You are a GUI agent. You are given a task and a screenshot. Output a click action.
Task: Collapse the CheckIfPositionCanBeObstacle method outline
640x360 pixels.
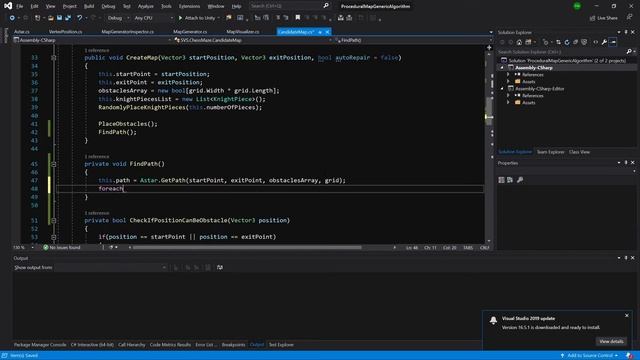tap(53, 220)
